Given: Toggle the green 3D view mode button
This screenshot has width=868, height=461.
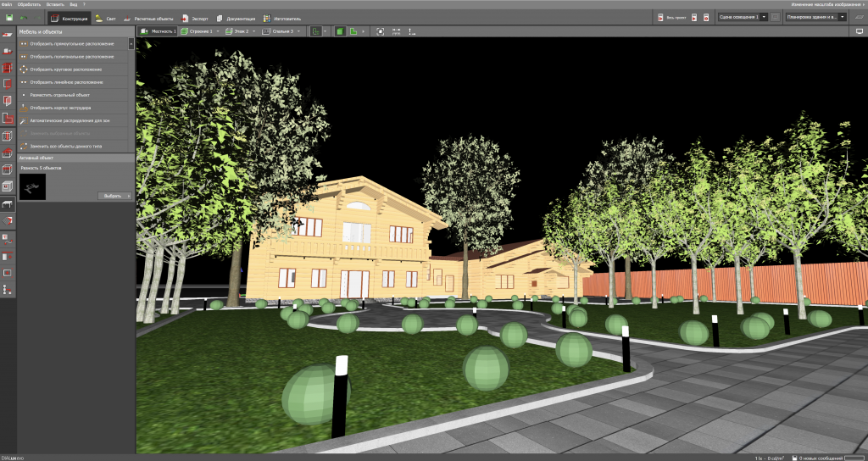Looking at the screenshot, I should (339, 31).
